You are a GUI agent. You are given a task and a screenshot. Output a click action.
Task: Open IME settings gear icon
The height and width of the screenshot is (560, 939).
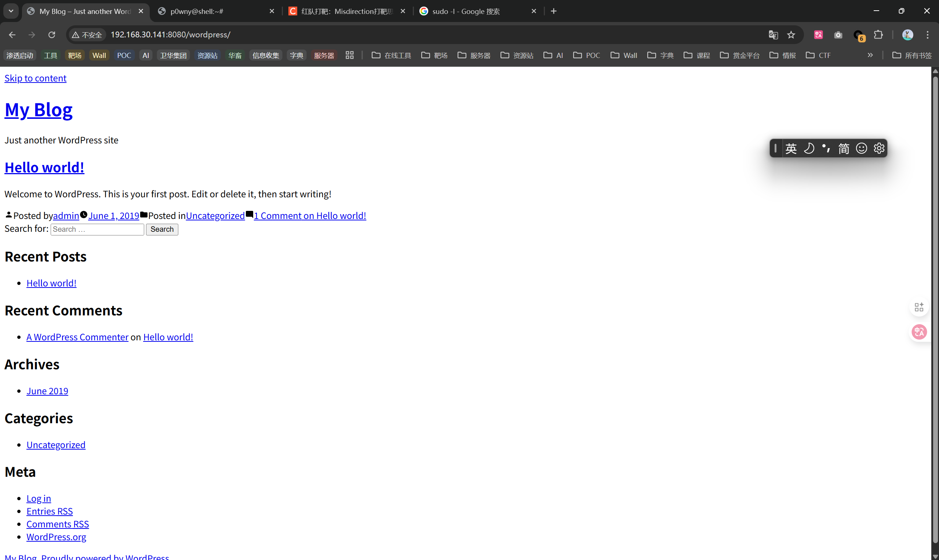(x=879, y=148)
